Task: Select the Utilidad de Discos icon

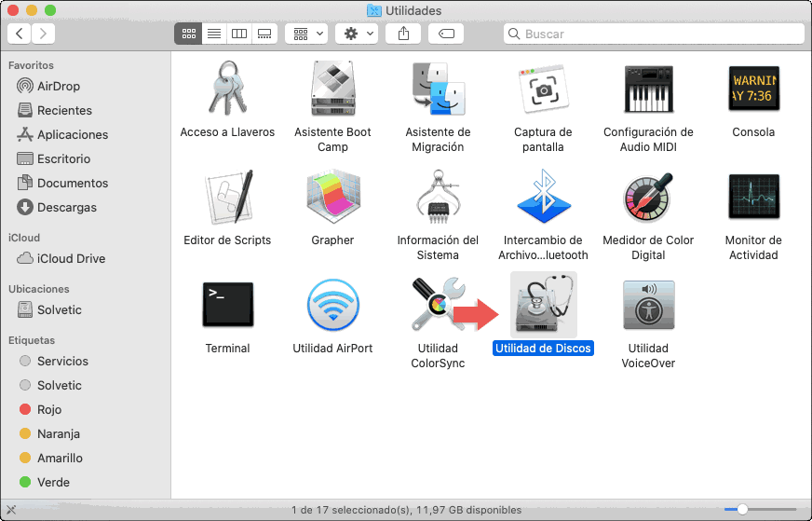Action: [544, 306]
